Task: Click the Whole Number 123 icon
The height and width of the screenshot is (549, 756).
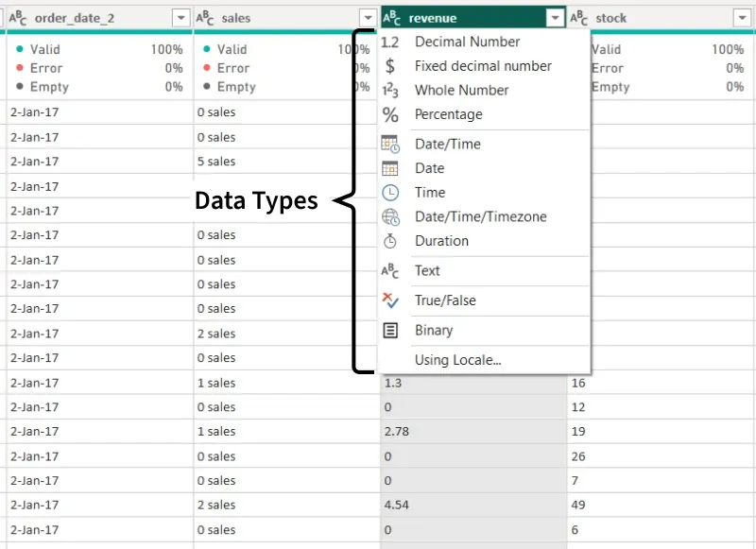Action: 390,91
